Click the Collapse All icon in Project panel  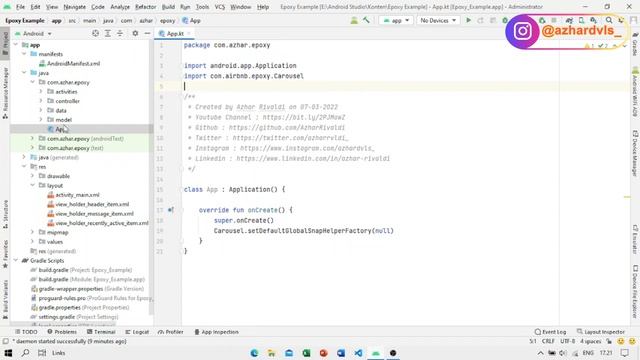120,33
